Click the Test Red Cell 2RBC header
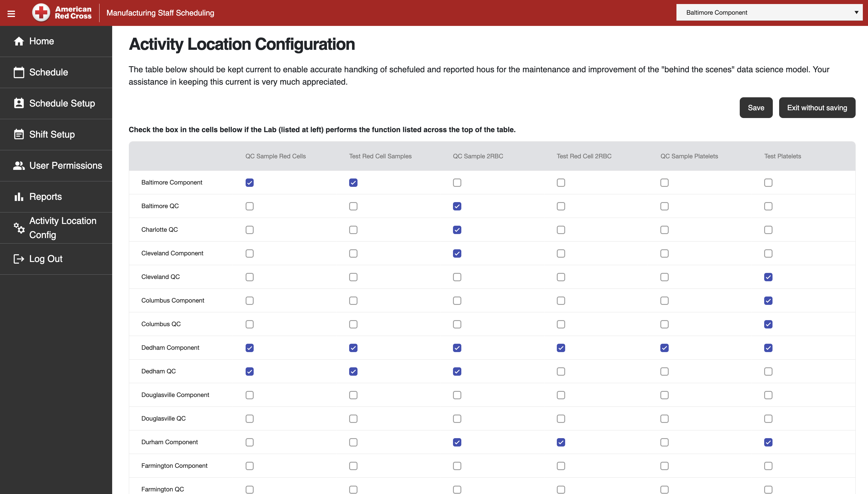 point(584,156)
